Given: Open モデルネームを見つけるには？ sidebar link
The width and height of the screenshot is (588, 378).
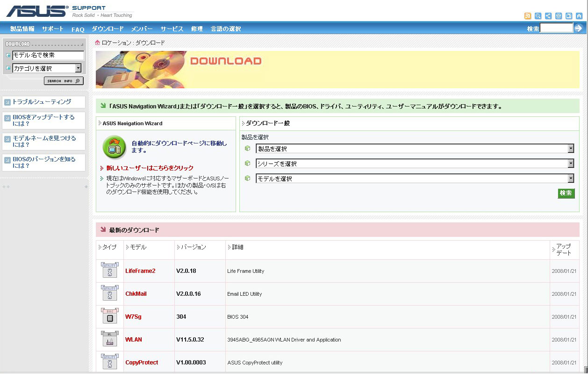Looking at the screenshot, I should pos(44,142).
